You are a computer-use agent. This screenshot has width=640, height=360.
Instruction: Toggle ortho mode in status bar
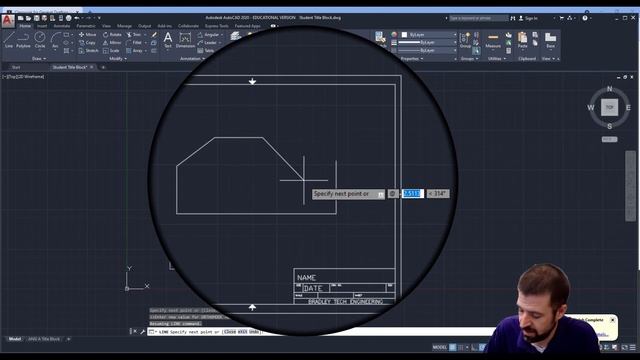(474, 347)
